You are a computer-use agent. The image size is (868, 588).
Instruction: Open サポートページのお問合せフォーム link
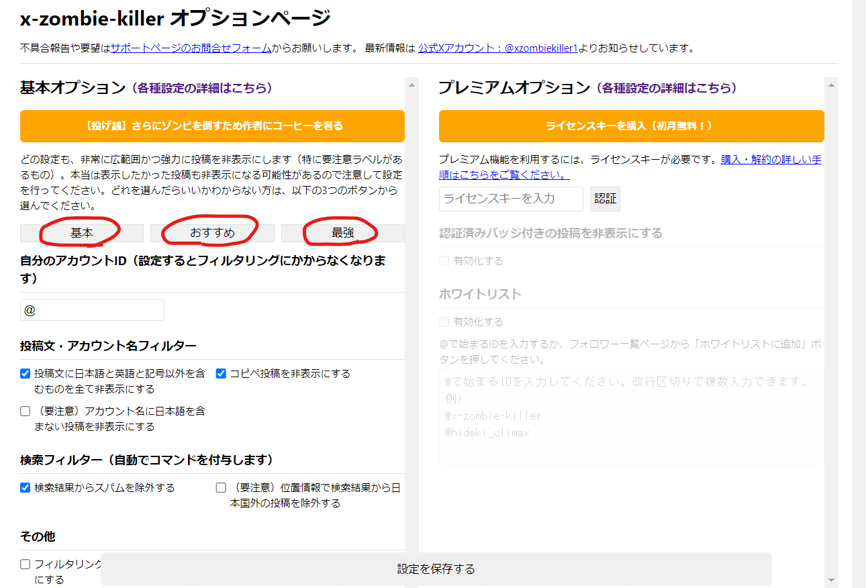(x=191, y=48)
